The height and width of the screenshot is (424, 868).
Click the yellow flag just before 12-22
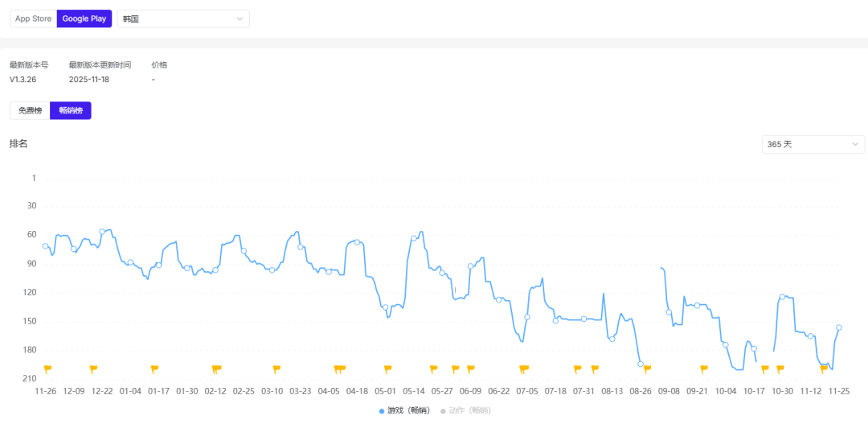(x=93, y=368)
